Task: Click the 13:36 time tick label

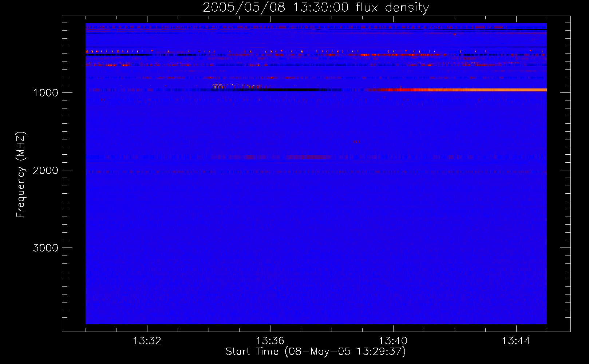Action: [x=270, y=341]
